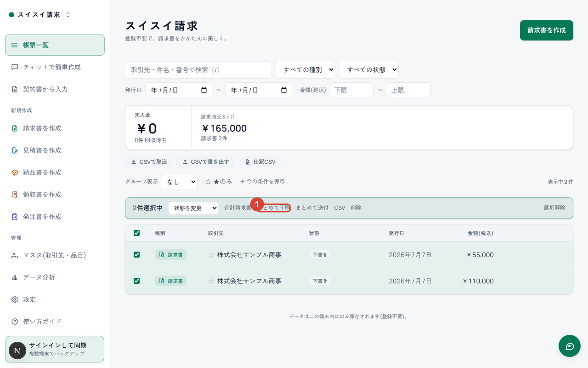
Task: Select 請求書を作成 in the sidebar
Action: (x=55, y=128)
